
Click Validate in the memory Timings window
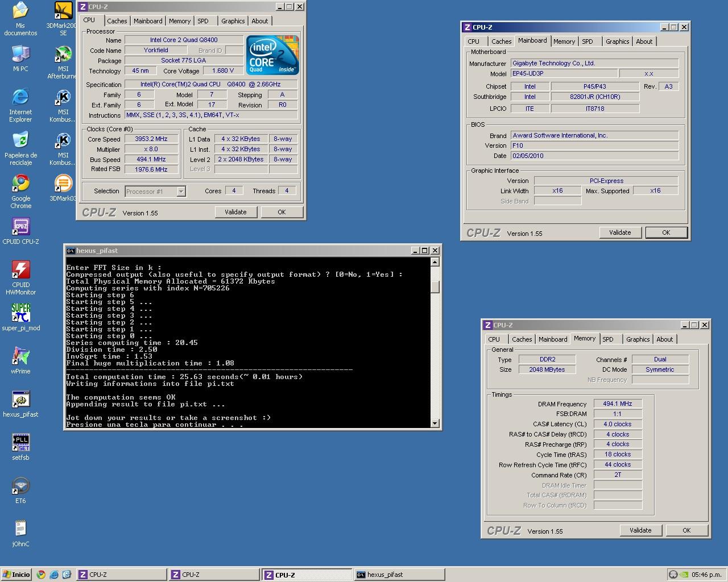click(x=640, y=530)
